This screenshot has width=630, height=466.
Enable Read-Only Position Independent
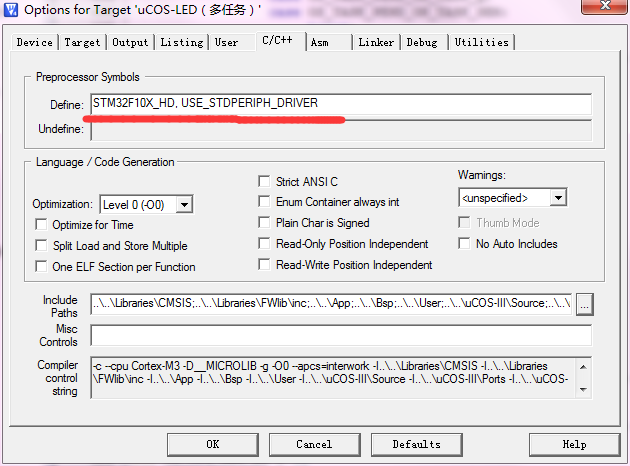click(265, 244)
